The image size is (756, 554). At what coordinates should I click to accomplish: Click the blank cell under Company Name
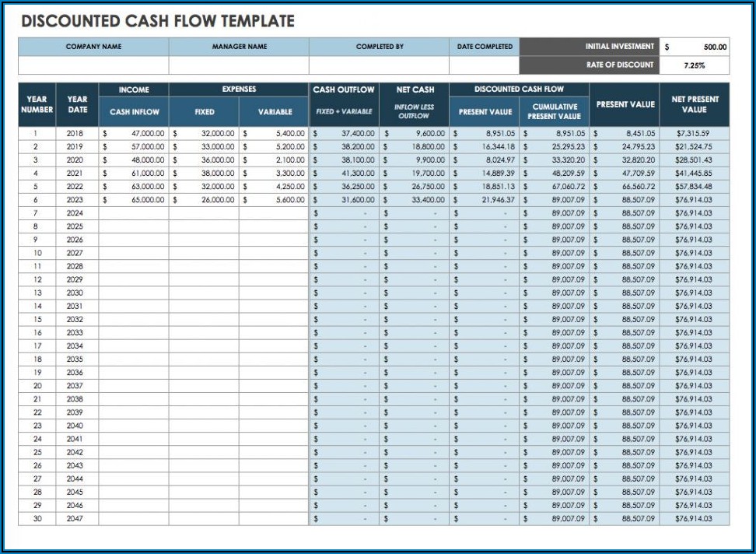[93, 65]
